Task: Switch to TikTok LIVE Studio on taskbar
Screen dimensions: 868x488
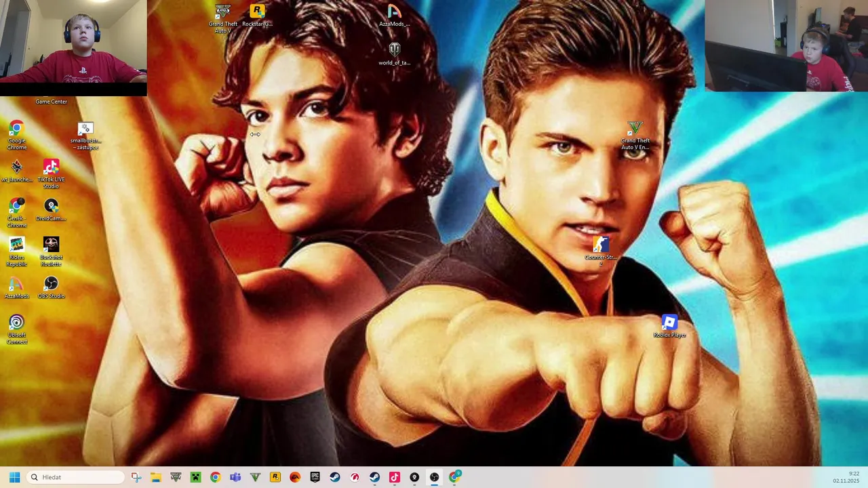Action: pyautogui.click(x=395, y=477)
